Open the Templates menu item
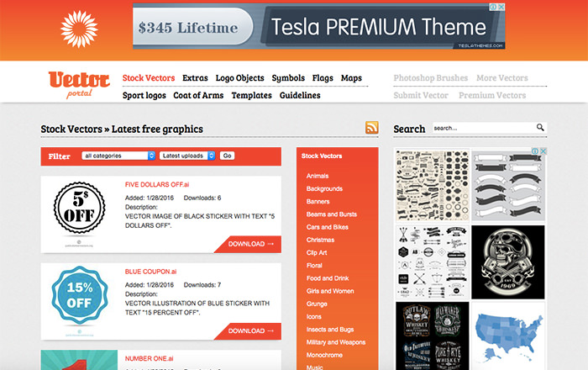Viewport: 588px width, 370px height. pyautogui.click(x=252, y=95)
